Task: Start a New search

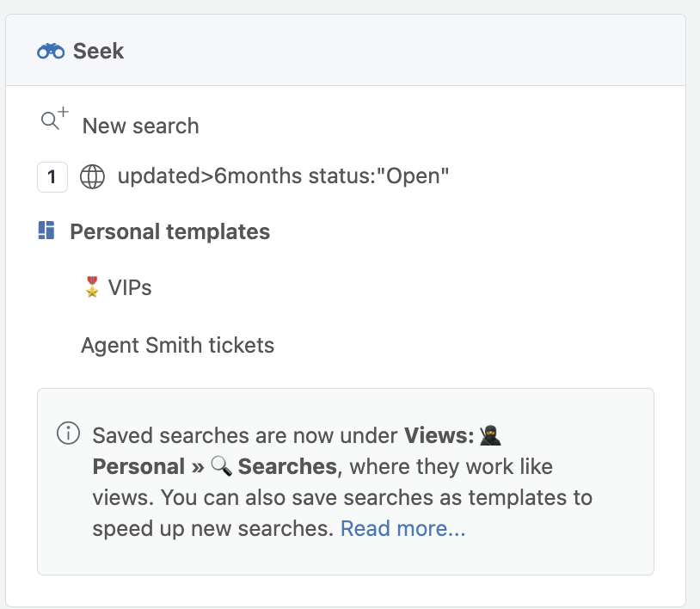Action: 141,126
